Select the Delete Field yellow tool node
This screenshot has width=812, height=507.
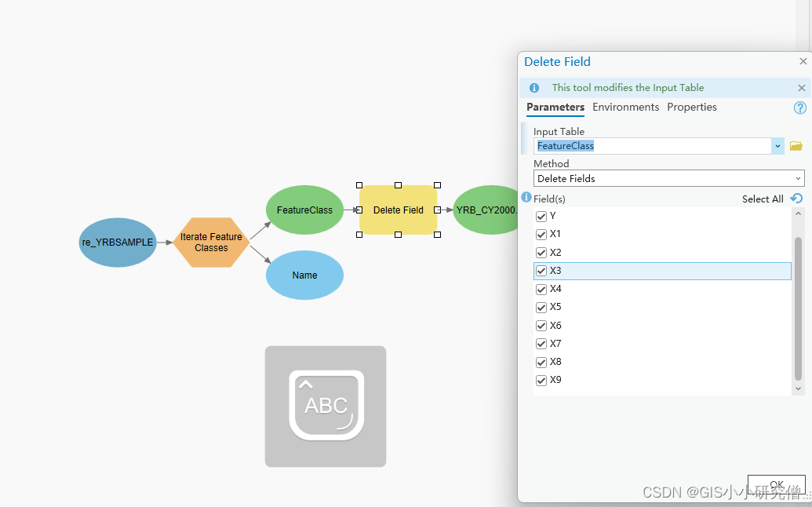[399, 210]
